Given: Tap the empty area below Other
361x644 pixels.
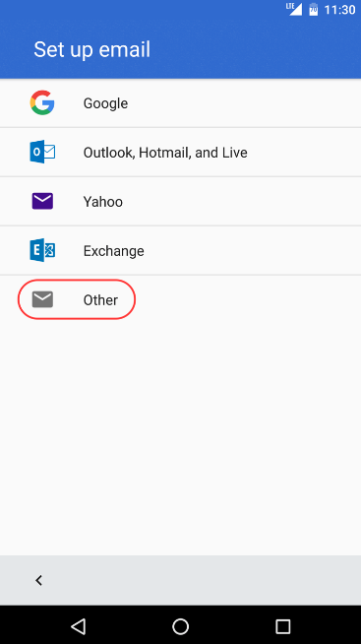Looking at the screenshot, I should (x=181, y=439).
